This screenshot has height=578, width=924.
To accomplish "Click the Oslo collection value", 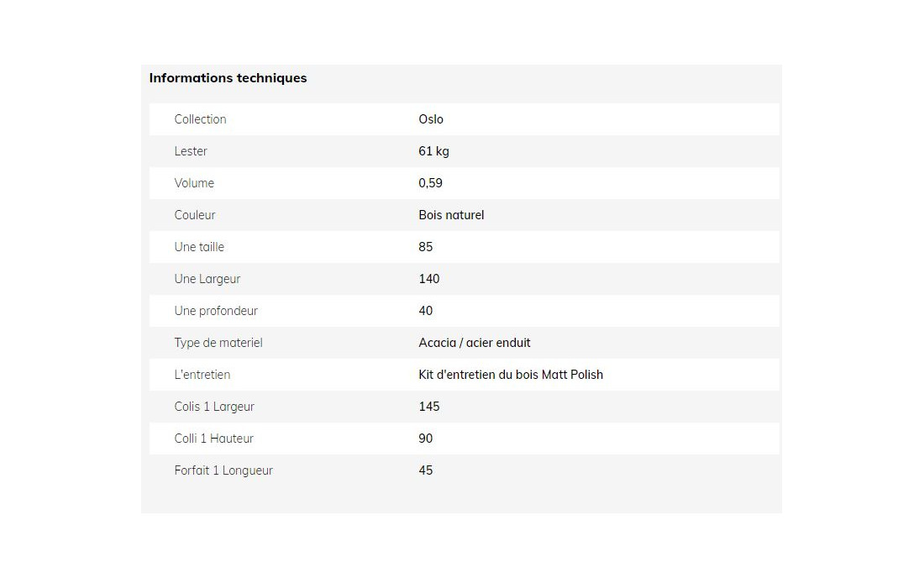I will point(431,119).
